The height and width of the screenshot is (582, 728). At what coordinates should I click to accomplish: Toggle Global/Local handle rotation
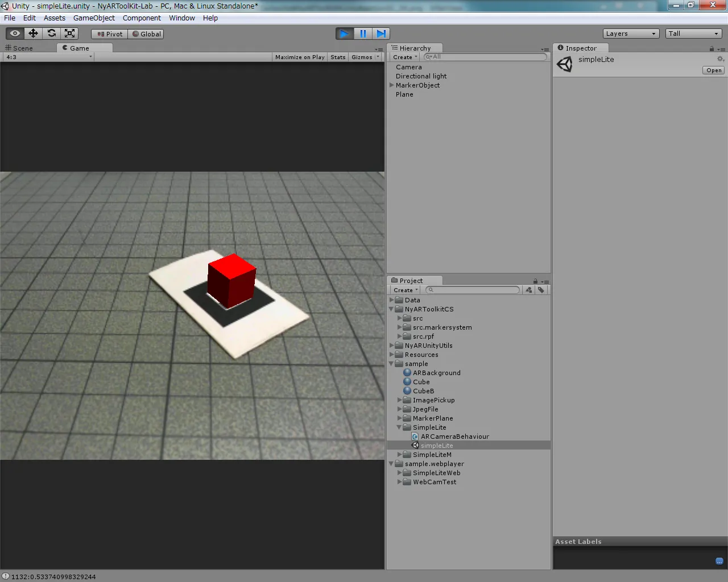(x=146, y=34)
